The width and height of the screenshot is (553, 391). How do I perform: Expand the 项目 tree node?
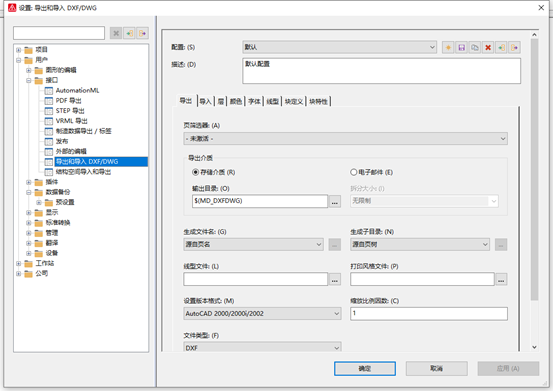(18, 50)
